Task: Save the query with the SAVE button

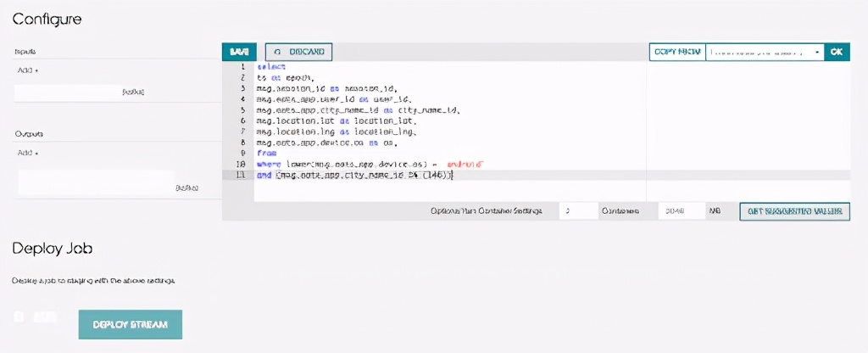Action: pos(238,52)
